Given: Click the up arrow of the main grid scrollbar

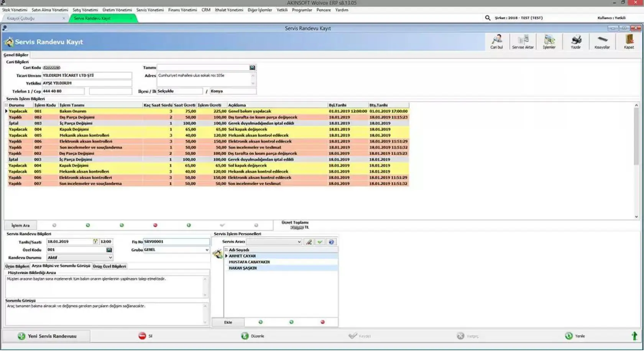Looking at the screenshot, I should (x=636, y=105).
